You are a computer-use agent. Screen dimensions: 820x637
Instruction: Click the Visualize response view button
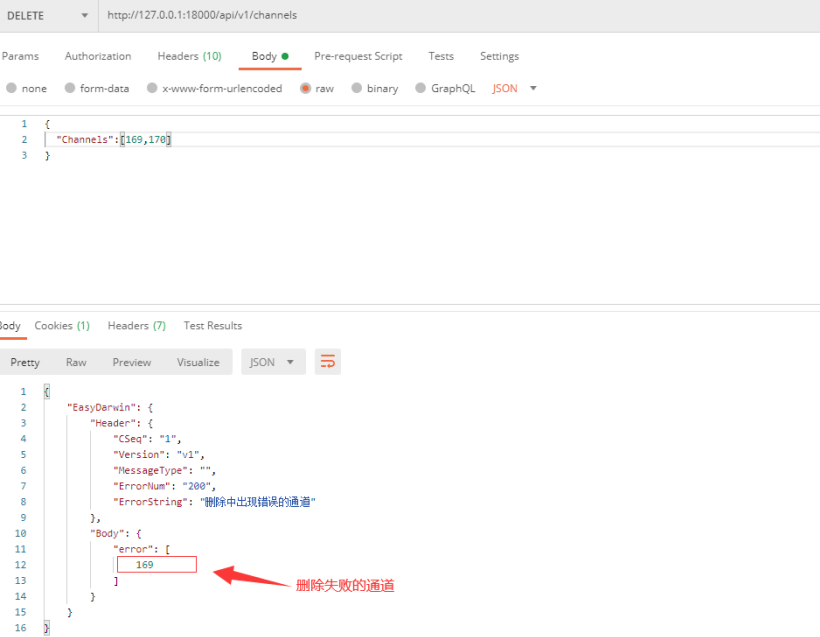[x=198, y=362]
